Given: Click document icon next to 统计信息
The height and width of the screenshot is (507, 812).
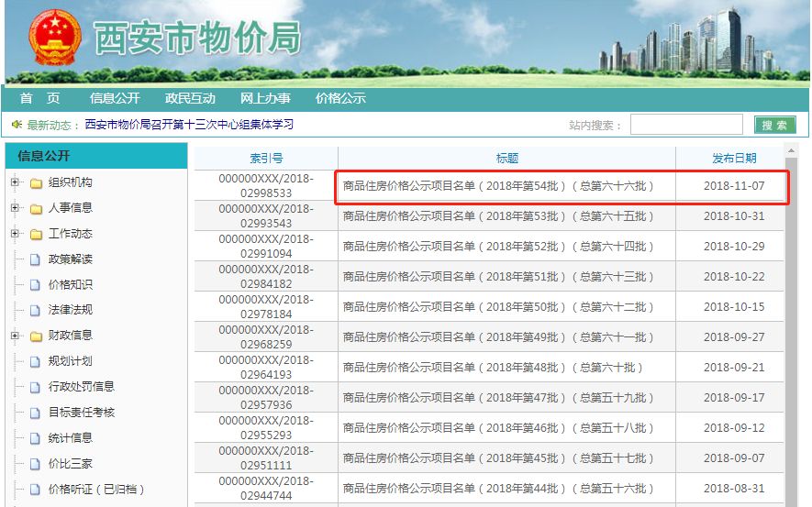Looking at the screenshot, I should click(x=36, y=438).
